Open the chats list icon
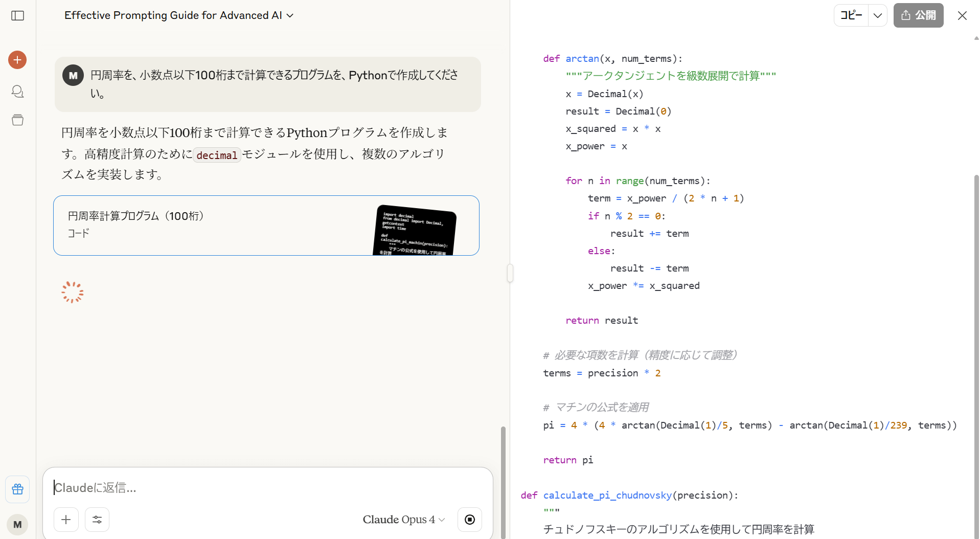Viewport: 980px width, 539px height. [x=17, y=91]
